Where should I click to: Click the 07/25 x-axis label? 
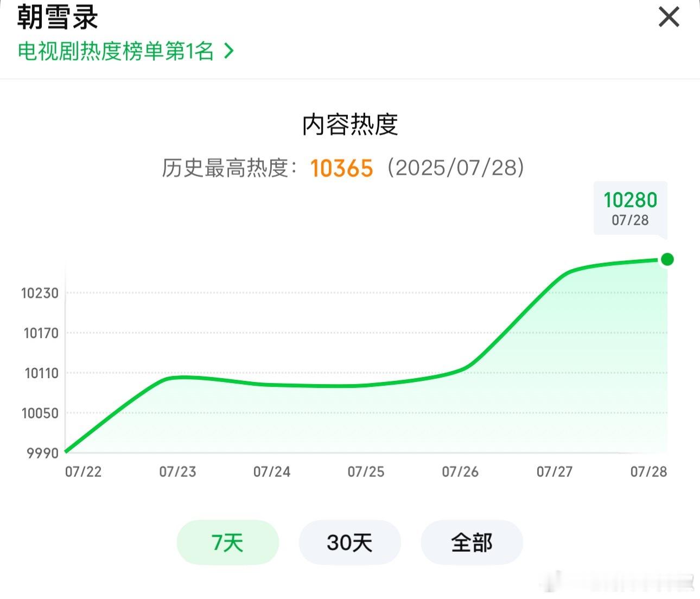click(366, 471)
